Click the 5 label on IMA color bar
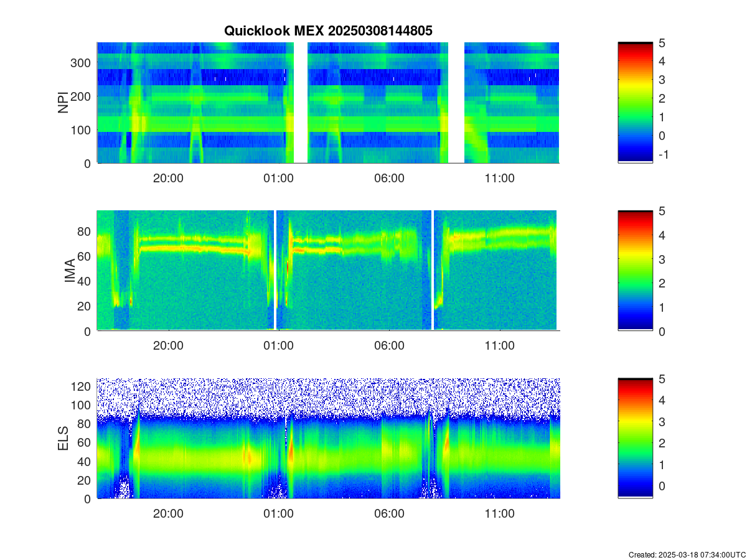Viewport: 747px width, 560px height. coord(662,211)
